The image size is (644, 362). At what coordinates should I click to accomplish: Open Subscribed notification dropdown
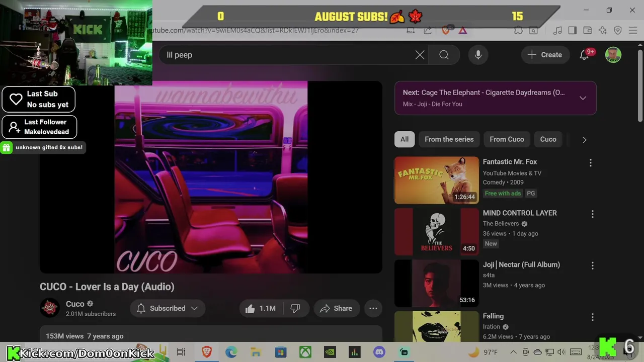(168, 308)
